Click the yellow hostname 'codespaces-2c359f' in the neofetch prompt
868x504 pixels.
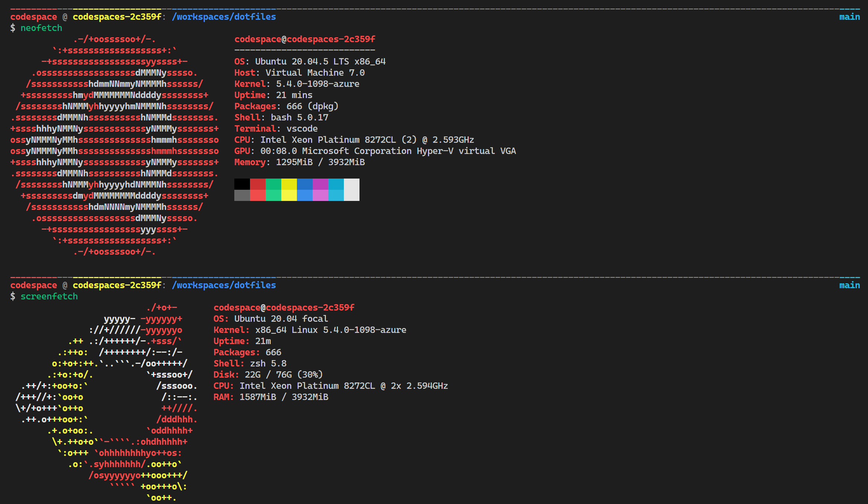tap(117, 17)
